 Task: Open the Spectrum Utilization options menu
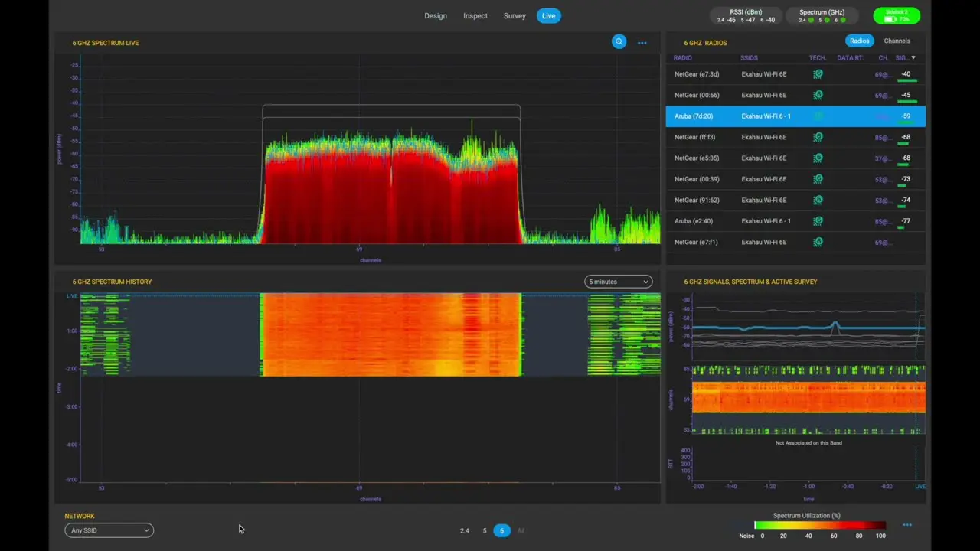(x=907, y=525)
